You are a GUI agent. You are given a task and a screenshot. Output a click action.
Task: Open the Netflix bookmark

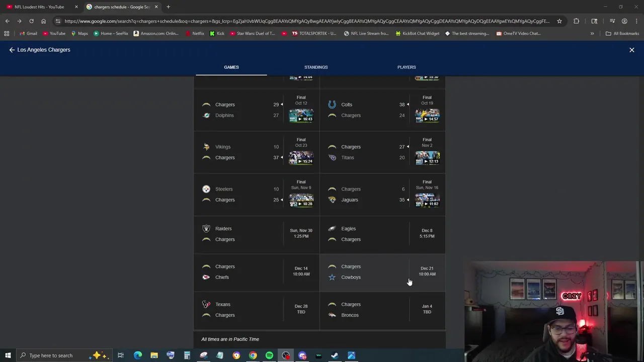(195, 34)
